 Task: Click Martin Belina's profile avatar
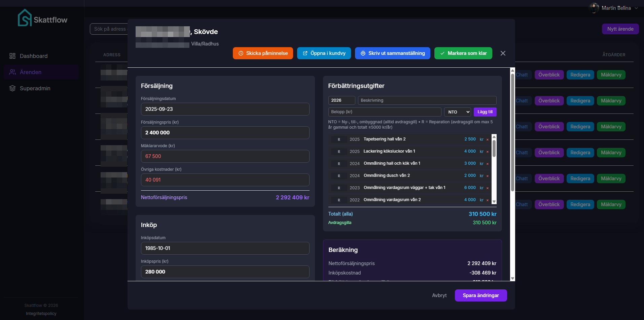(x=594, y=8)
